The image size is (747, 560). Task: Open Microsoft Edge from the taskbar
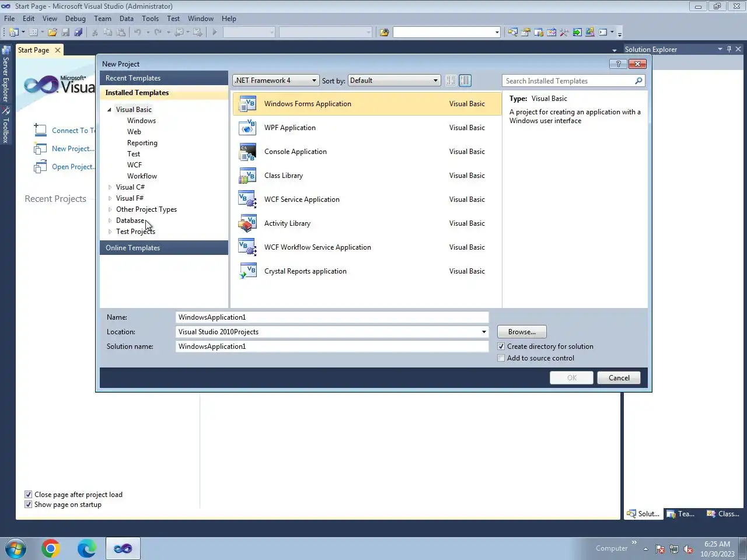[86, 548]
